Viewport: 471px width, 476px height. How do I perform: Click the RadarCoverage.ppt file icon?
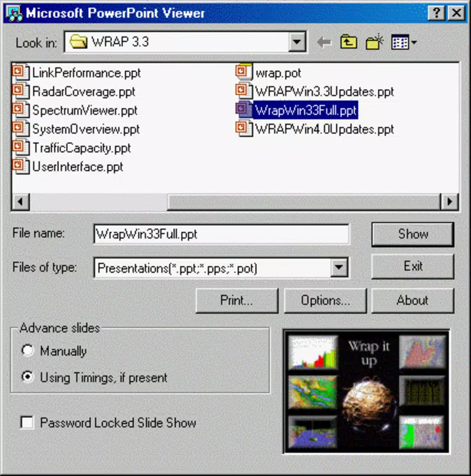coord(21,91)
